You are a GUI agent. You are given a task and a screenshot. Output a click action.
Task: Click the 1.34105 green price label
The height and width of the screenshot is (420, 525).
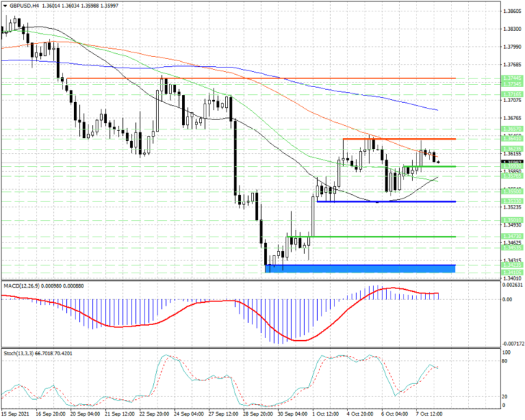(512, 273)
